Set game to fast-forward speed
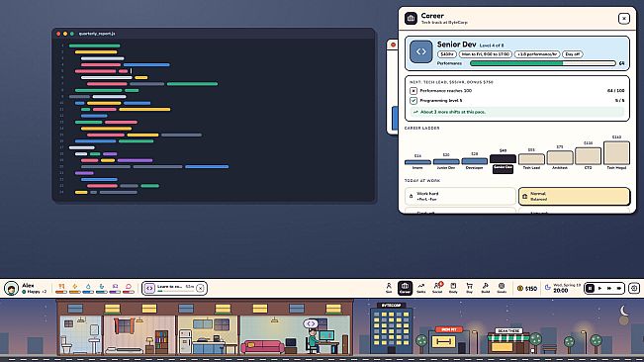 pyautogui.click(x=609, y=288)
